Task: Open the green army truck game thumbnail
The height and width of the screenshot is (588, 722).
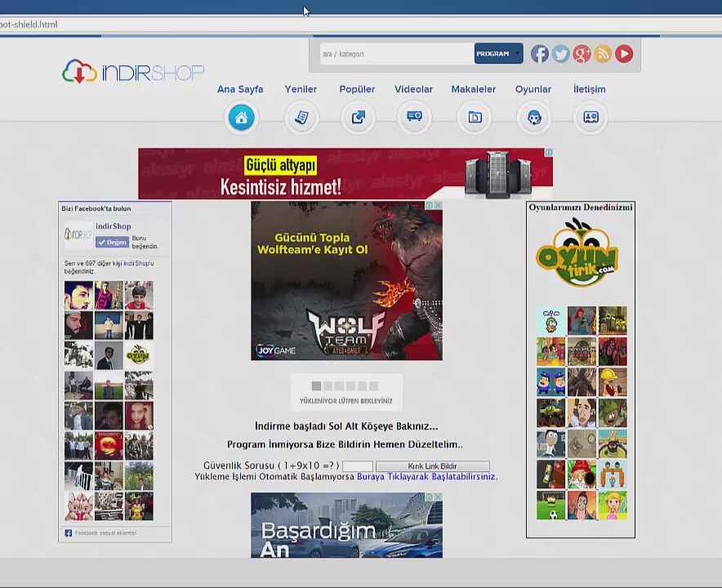Action: coord(550,412)
